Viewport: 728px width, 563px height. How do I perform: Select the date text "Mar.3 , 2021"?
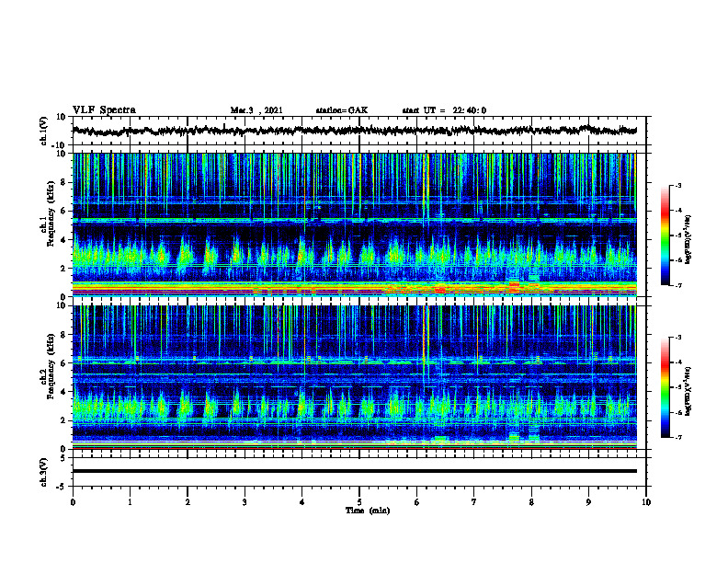[x=256, y=110]
